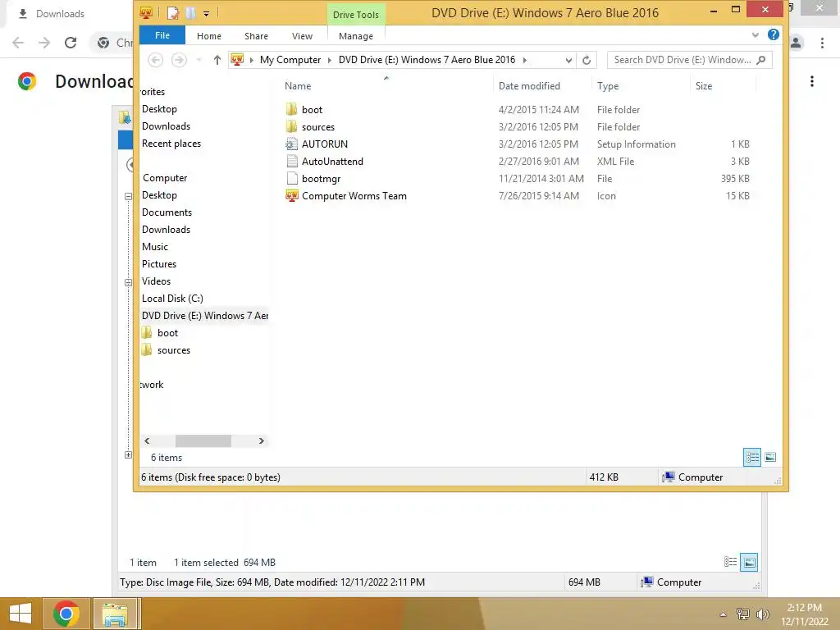Open the network tray icon
Image resolution: width=840 pixels, height=630 pixels.
(743, 614)
